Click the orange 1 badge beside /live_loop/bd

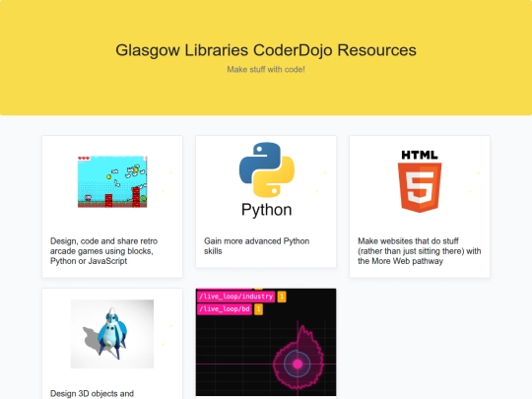pyautogui.click(x=258, y=309)
